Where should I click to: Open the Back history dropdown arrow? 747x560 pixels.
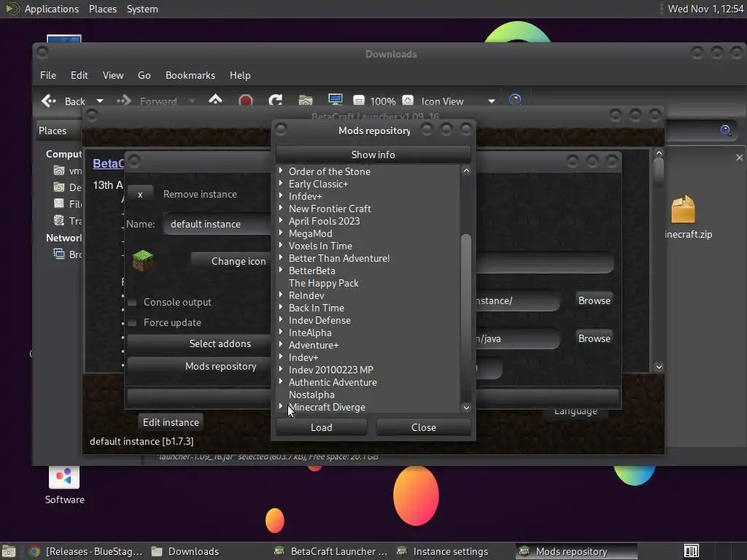click(99, 101)
